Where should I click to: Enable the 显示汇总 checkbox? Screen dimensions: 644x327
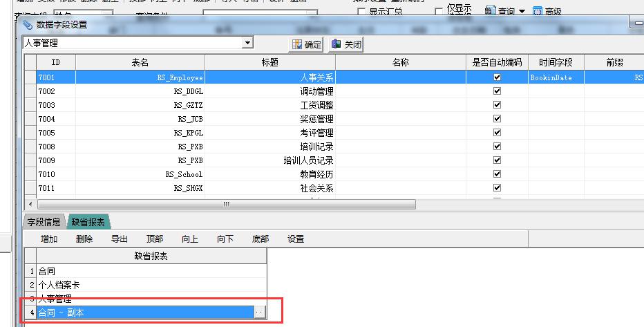pos(361,12)
